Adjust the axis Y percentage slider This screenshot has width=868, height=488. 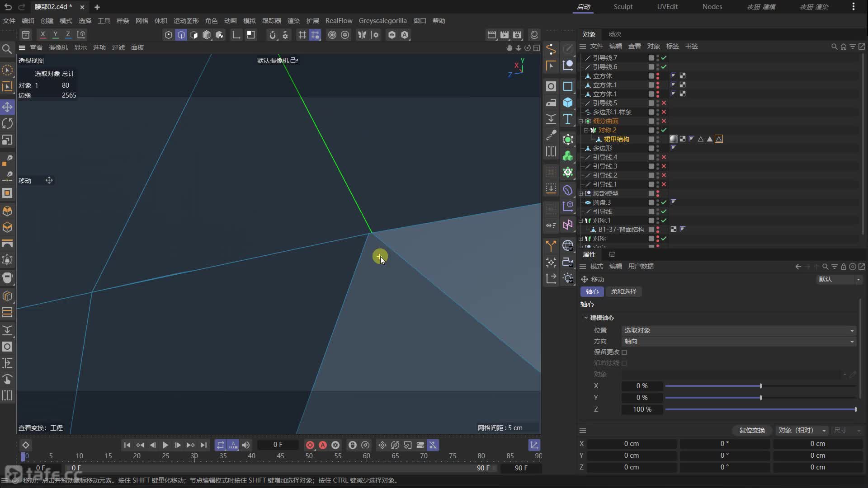(x=760, y=398)
